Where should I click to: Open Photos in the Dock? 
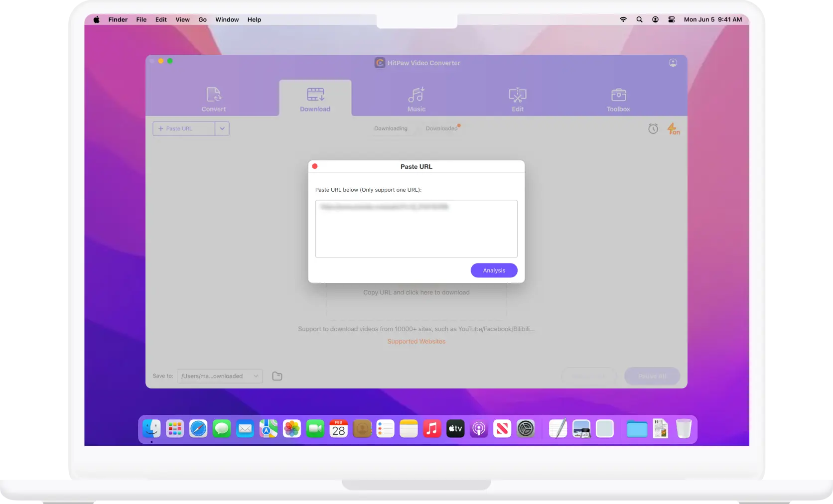[292, 429]
